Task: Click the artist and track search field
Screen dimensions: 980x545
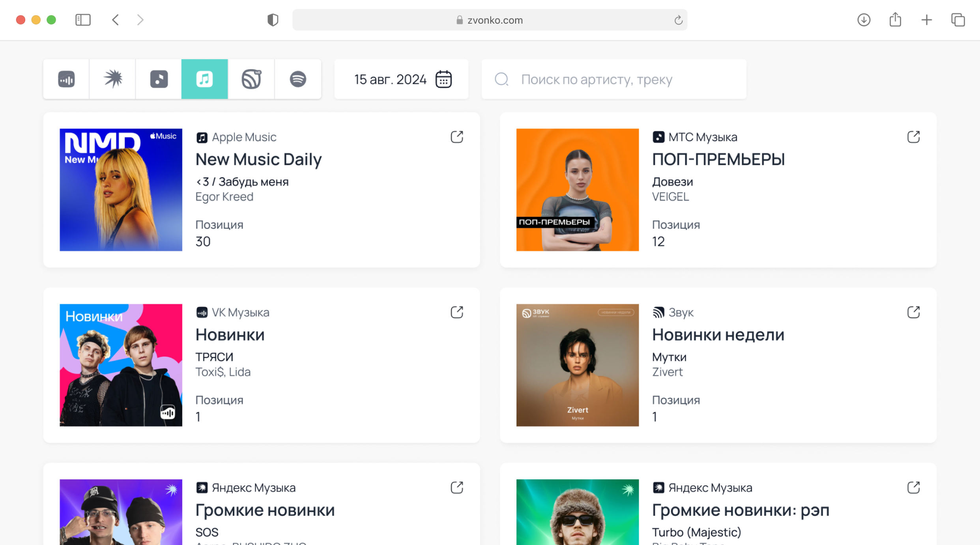Action: (613, 79)
